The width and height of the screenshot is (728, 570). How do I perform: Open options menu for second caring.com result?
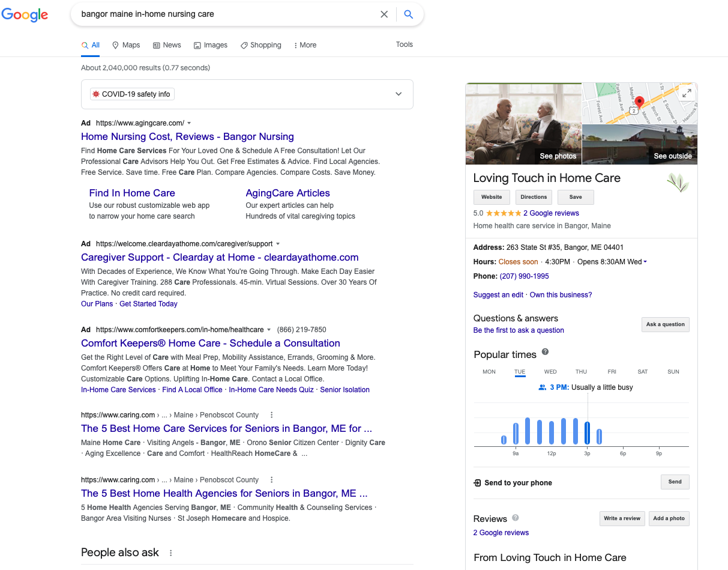pos(272,480)
